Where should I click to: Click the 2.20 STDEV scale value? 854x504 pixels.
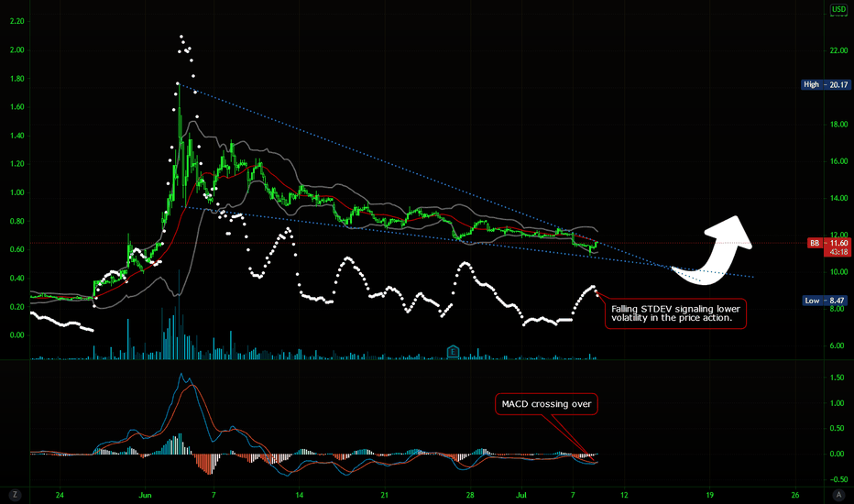point(17,21)
